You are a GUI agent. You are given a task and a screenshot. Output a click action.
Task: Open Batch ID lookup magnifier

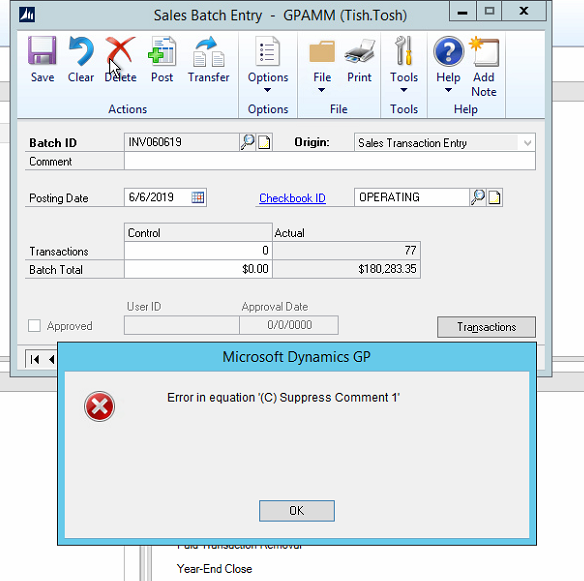pos(247,142)
